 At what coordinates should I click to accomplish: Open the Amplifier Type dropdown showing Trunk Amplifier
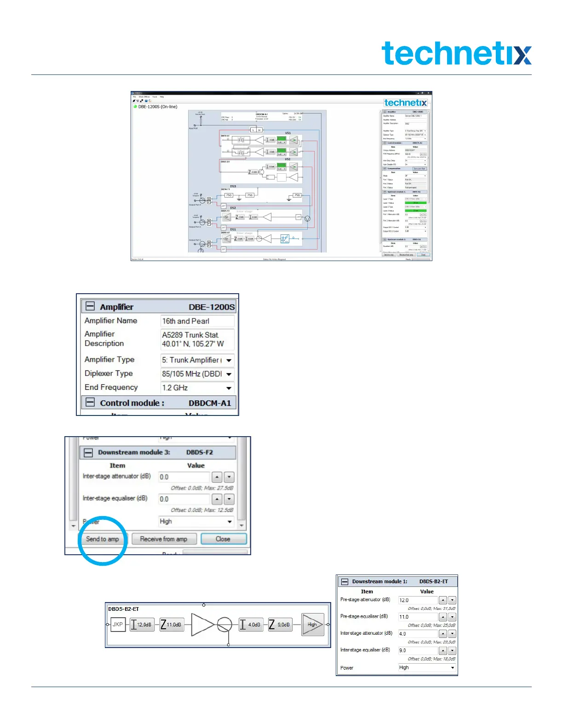(197, 360)
